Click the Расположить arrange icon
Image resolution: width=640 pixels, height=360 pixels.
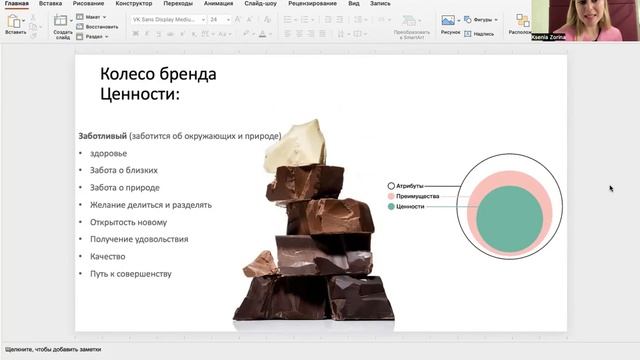point(522,20)
